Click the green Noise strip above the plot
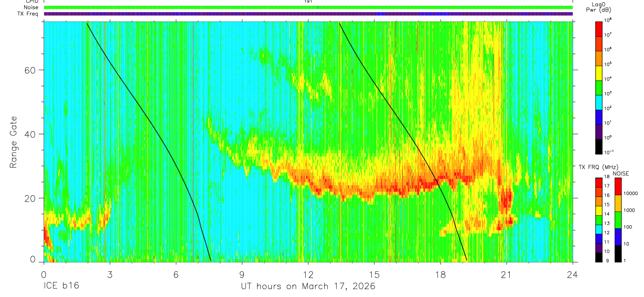 click(x=308, y=7)
